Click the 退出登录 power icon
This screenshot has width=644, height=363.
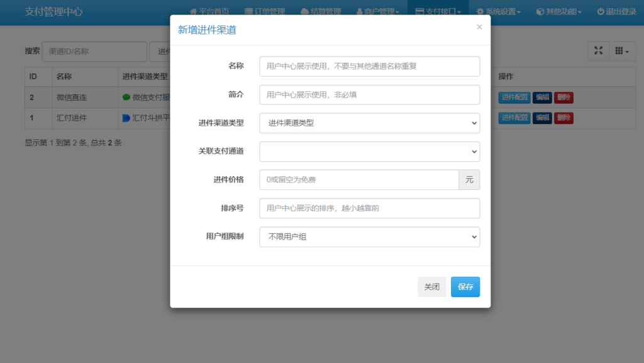pyautogui.click(x=599, y=11)
